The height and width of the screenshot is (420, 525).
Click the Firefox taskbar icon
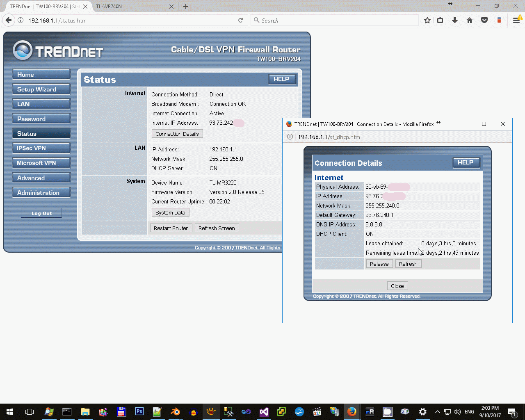pos(352,412)
